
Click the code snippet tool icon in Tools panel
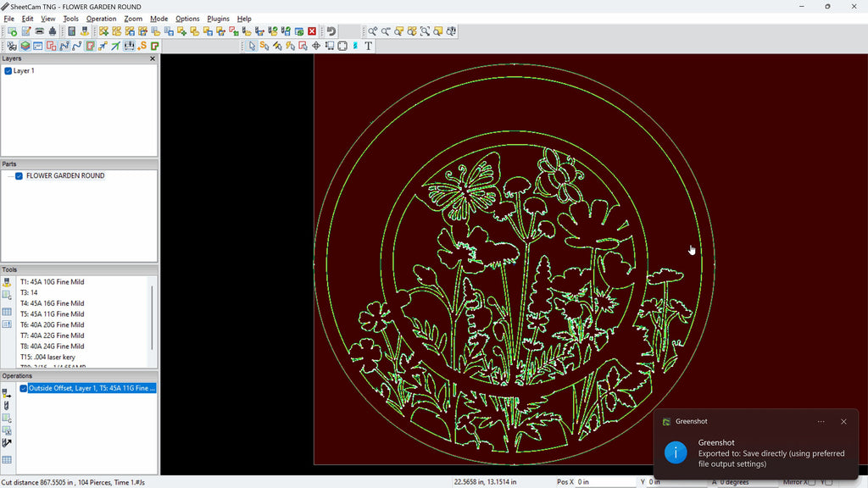point(7,296)
